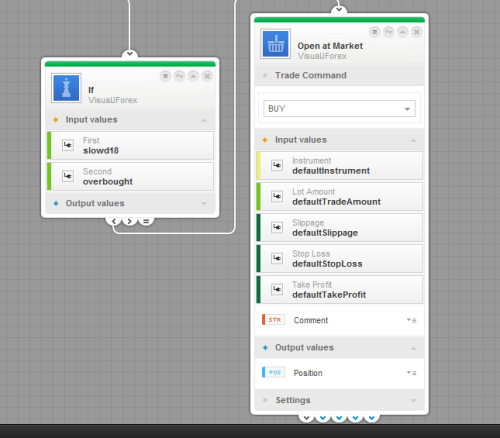Viewport: 500px width, 438px height.
Task: Click the menu button on If block header
Action: coord(165,76)
